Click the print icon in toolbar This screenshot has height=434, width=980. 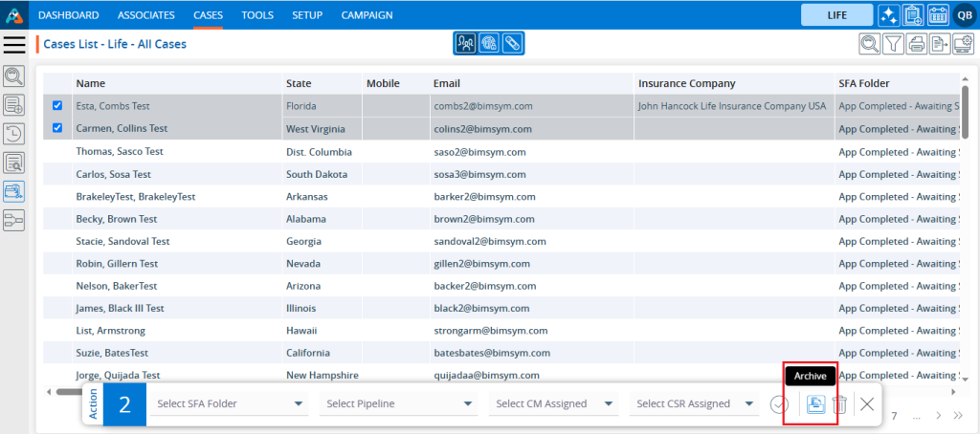(916, 43)
